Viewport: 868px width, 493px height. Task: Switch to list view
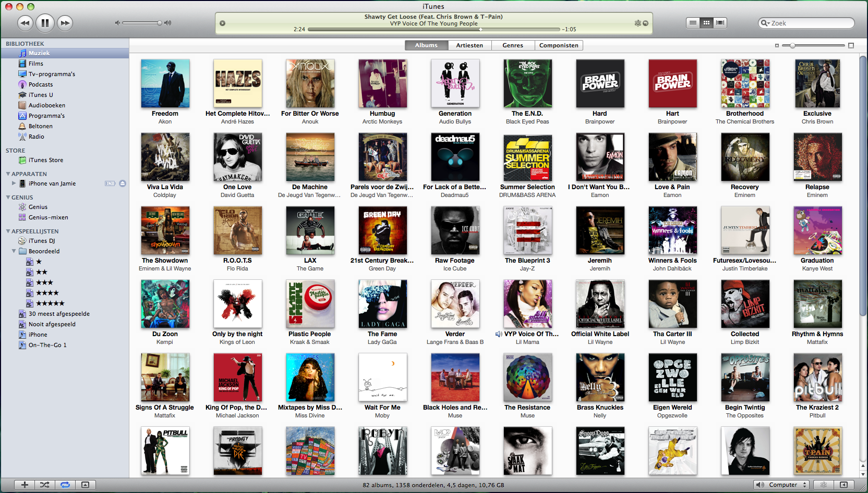coord(693,22)
